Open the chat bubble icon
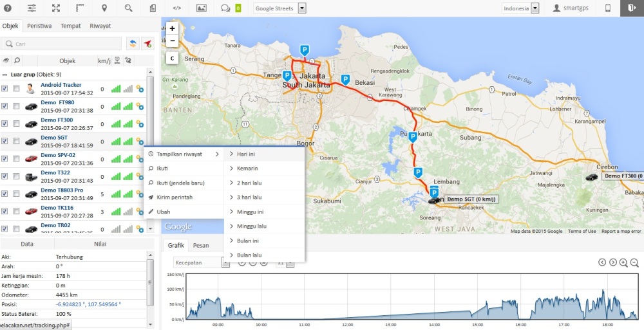This screenshot has height=330, width=644. [x=225, y=8]
